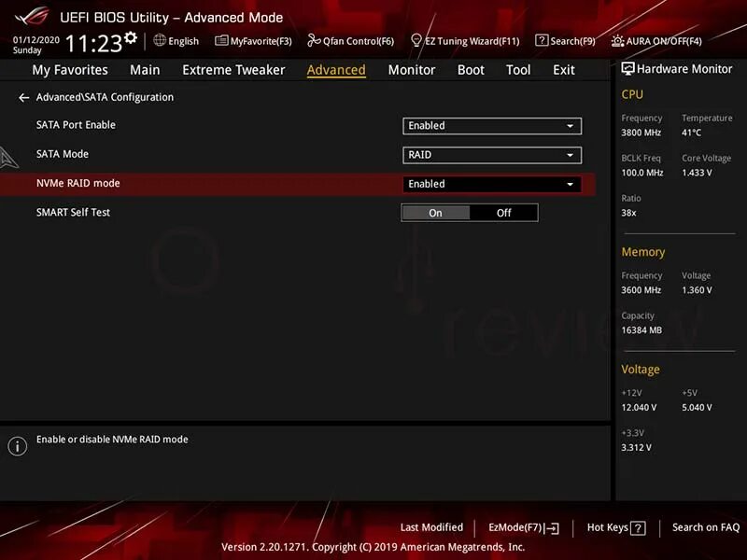The image size is (747, 560).
Task: Click +5V value 5.040 V
Action: click(x=697, y=408)
